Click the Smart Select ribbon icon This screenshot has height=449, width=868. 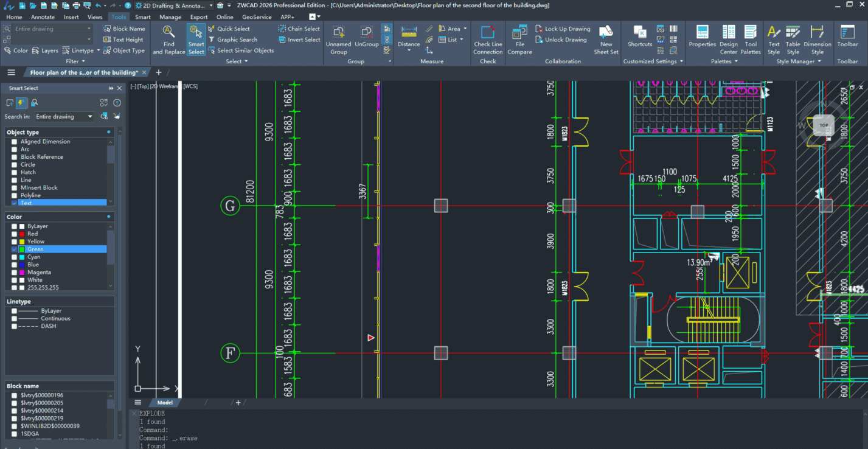click(196, 40)
